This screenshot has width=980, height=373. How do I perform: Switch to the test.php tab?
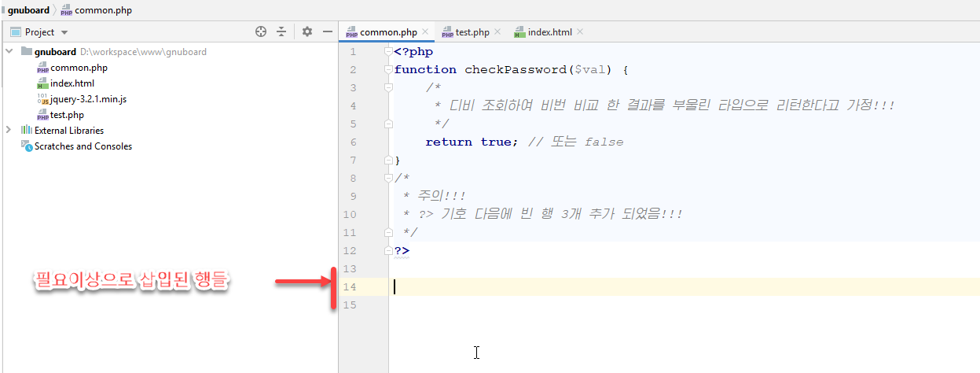(x=472, y=32)
